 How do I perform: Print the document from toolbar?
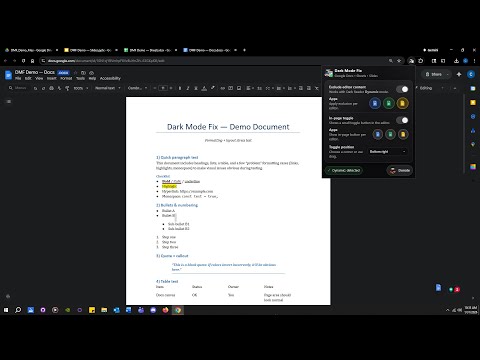[51, 88]
